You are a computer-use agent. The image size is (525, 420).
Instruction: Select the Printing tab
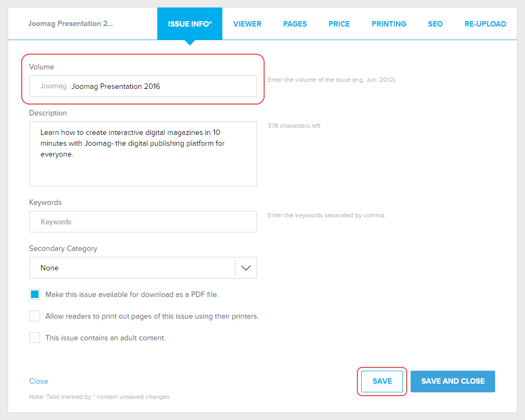click(x=388, y=24)
